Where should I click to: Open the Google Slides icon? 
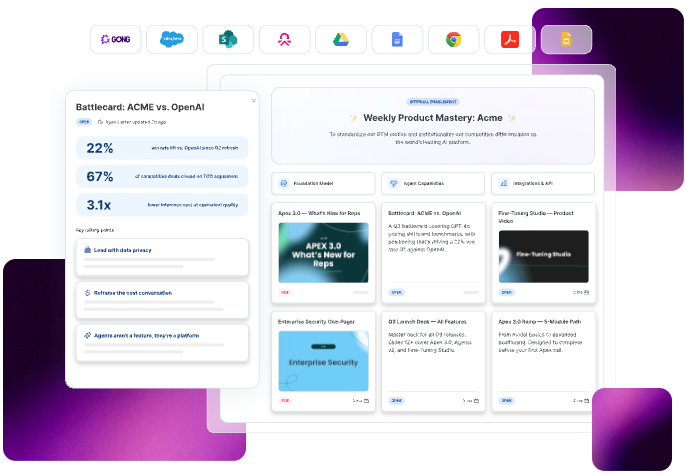(566, 39)
